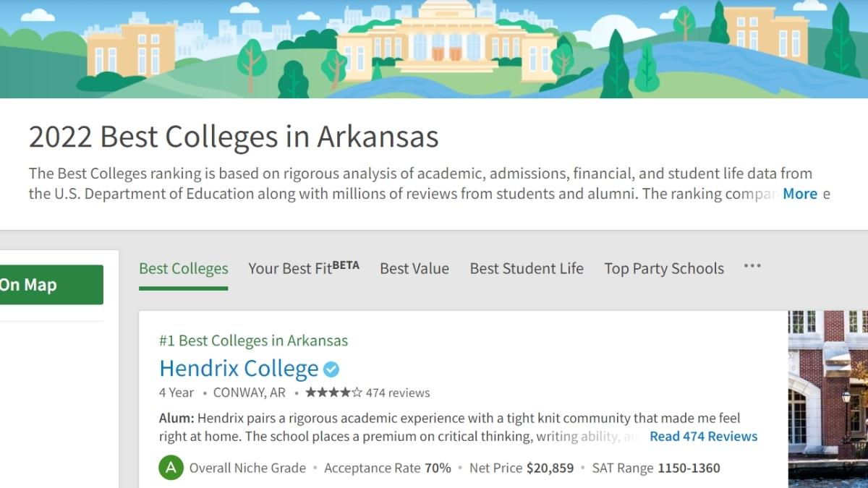
Task: Click the verified badge beside Hendrix College
Action: click(331, 369)
